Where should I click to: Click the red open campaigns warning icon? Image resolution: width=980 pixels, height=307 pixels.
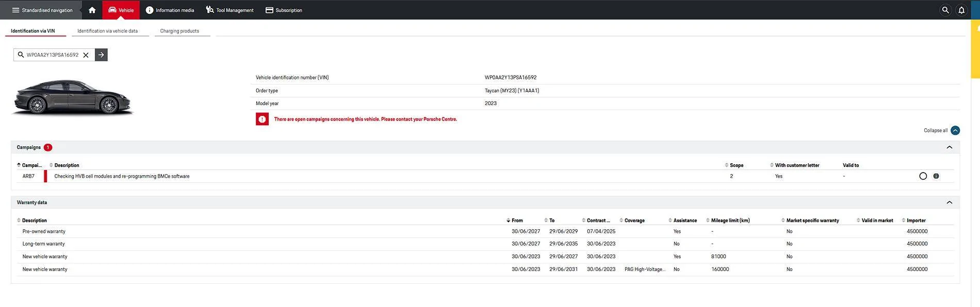(x=262, y=119)
